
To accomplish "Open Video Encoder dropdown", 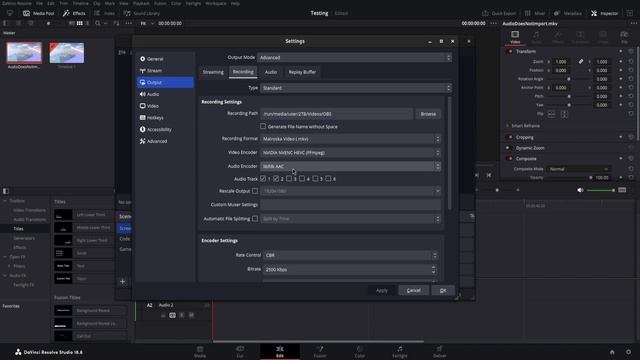I will [351, 153].
